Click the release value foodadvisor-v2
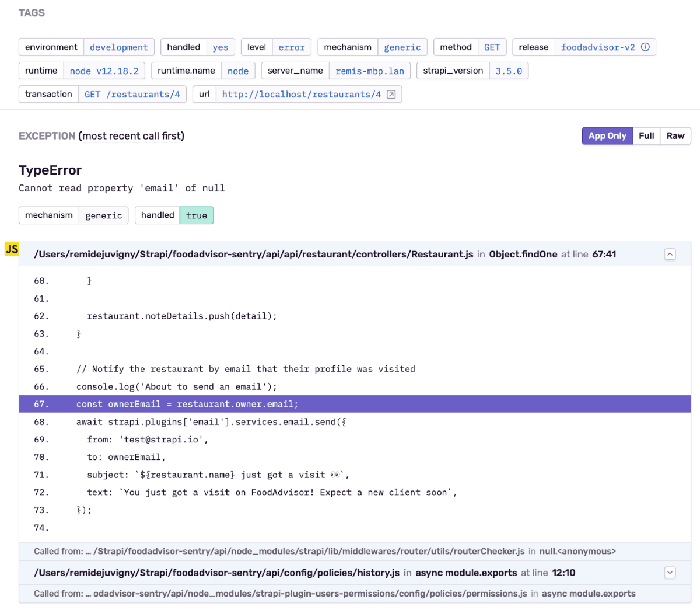Screen dimensions: 700x610 coord(597,47)
